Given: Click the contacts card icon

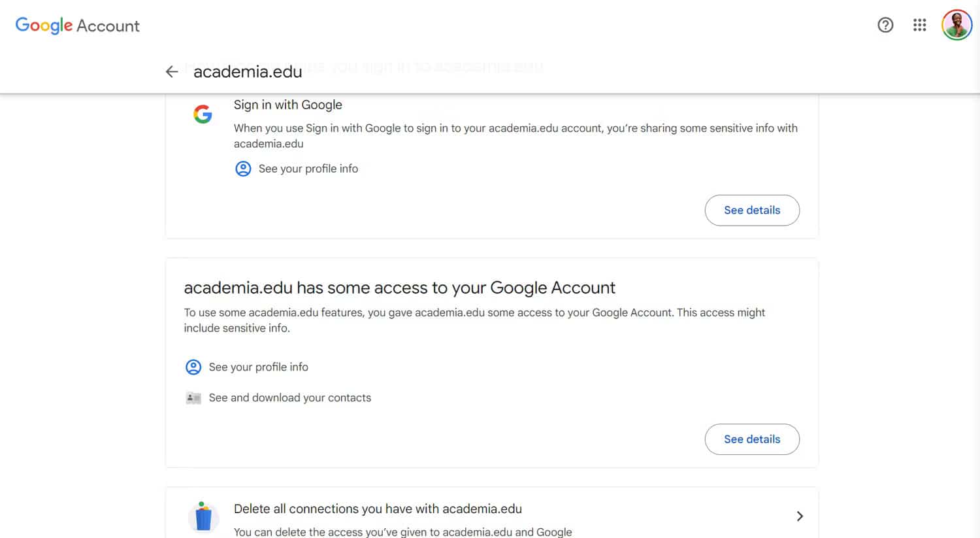Looking at the screenshot, I should pyautogui.click(x=193, y=398).
